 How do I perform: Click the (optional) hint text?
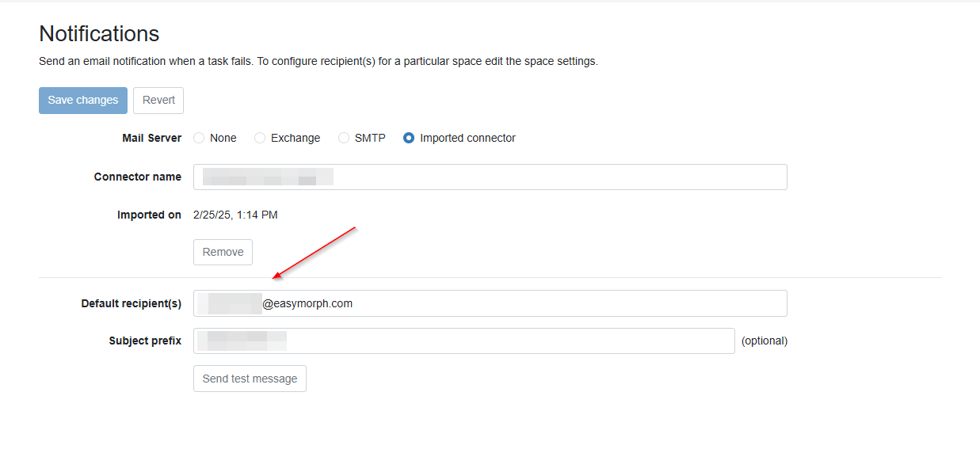[764, 341]
